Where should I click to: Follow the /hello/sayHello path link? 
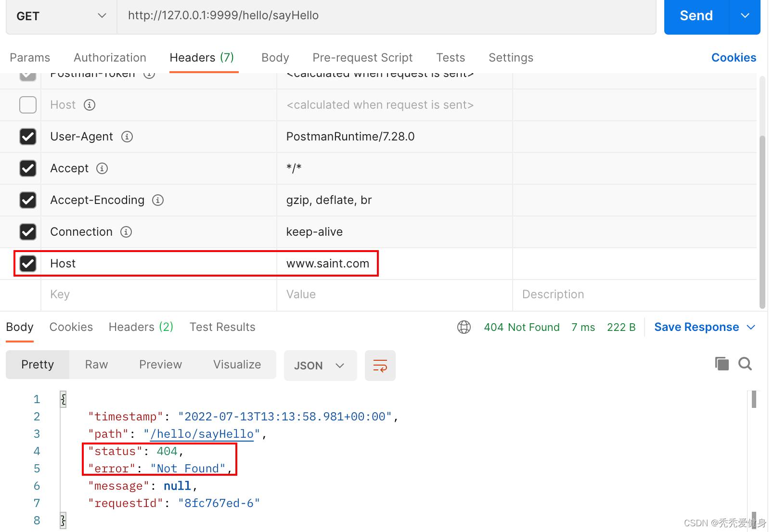click(x=202, y=434)
